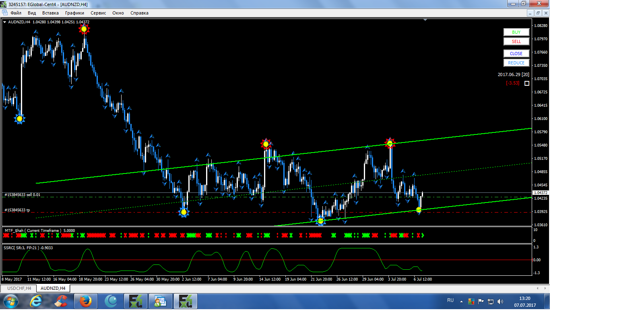This screenshot has width=644, height=314.
Task: Open the taskbar app between MetaTrader icons
Action: [x=161, y=301]
